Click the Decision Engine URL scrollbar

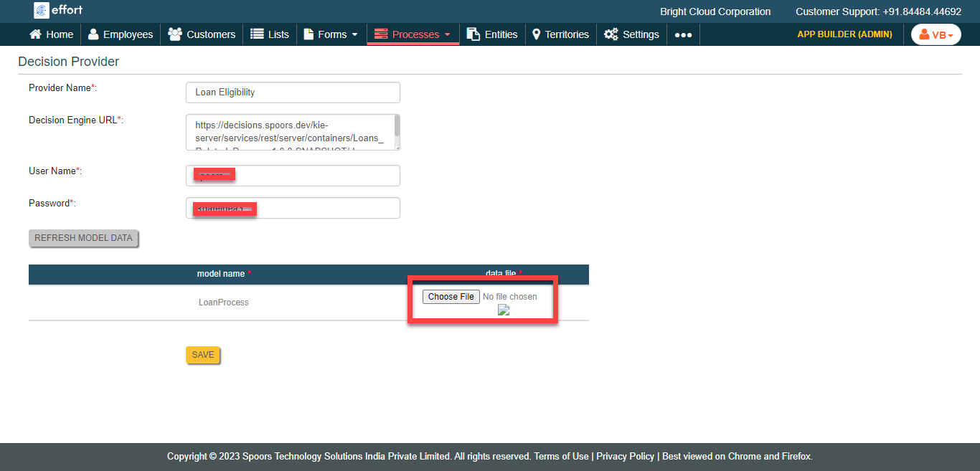tap(397, 132)
